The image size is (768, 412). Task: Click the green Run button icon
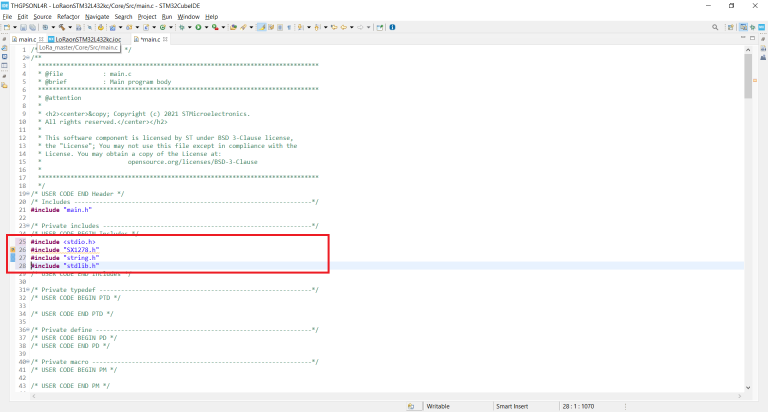click(x=200, y=27)
